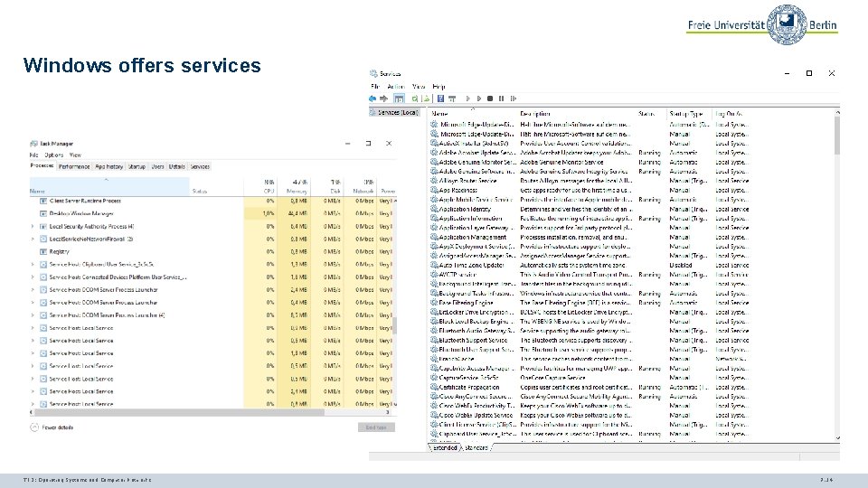The width and height of the screenshot is (868, 488).
Task: Select Apple Mobile Device Service row
Action: point(590,199)
